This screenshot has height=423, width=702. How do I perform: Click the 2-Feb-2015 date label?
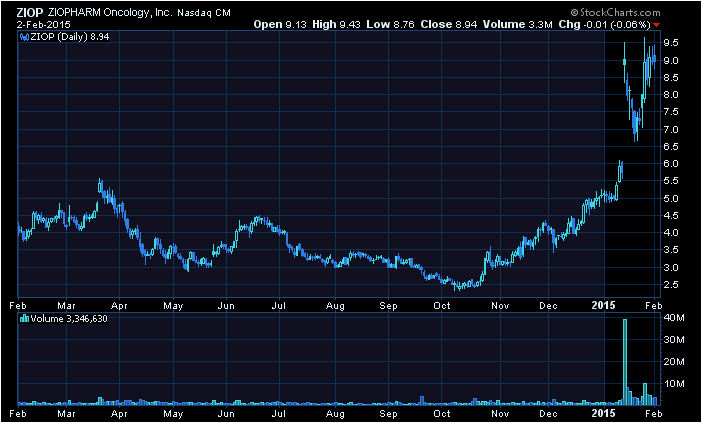point(43,25)
